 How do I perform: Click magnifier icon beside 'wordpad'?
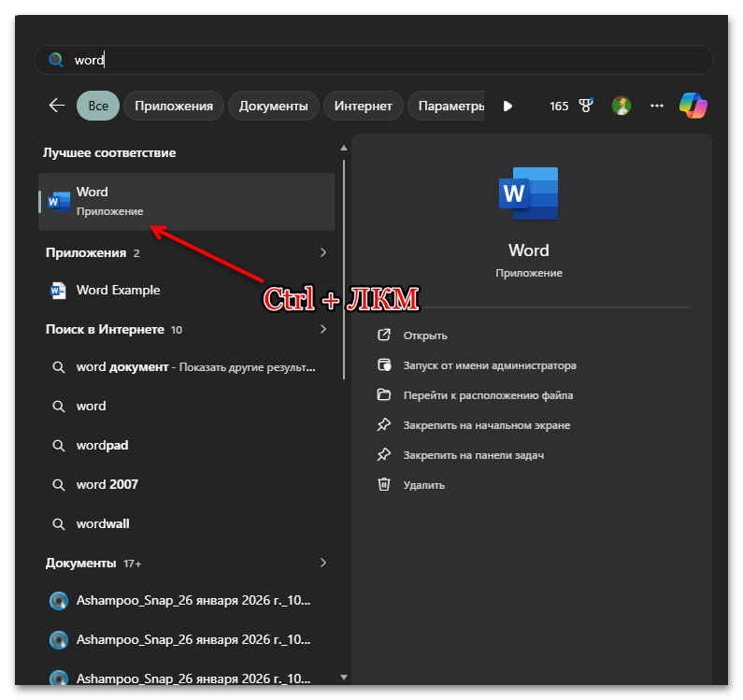pyautogui.click(x=58, y=446)
